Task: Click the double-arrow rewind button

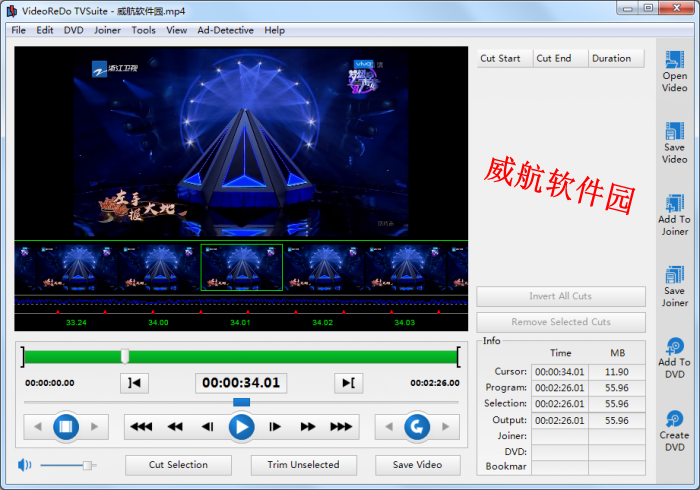Action: tap(175, 427)
